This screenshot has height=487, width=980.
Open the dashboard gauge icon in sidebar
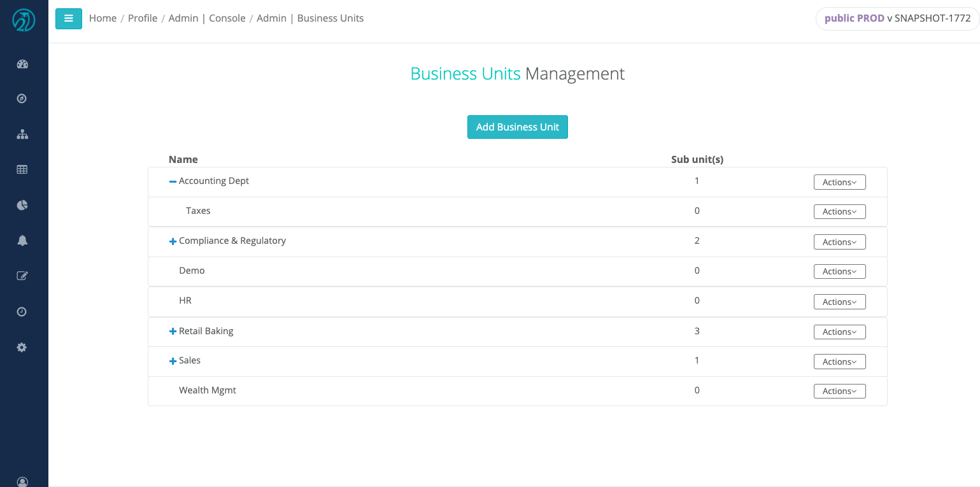[23, 64]
